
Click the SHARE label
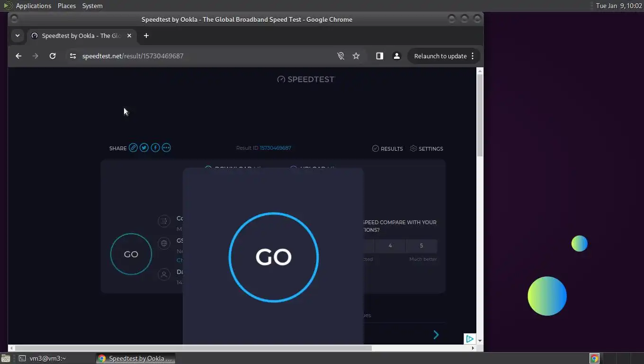(x=118, y=148)
